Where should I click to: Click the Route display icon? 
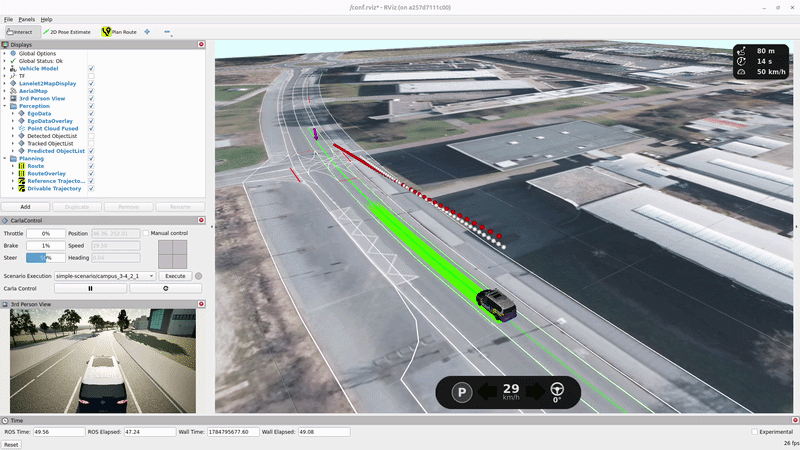coord(21,166)
